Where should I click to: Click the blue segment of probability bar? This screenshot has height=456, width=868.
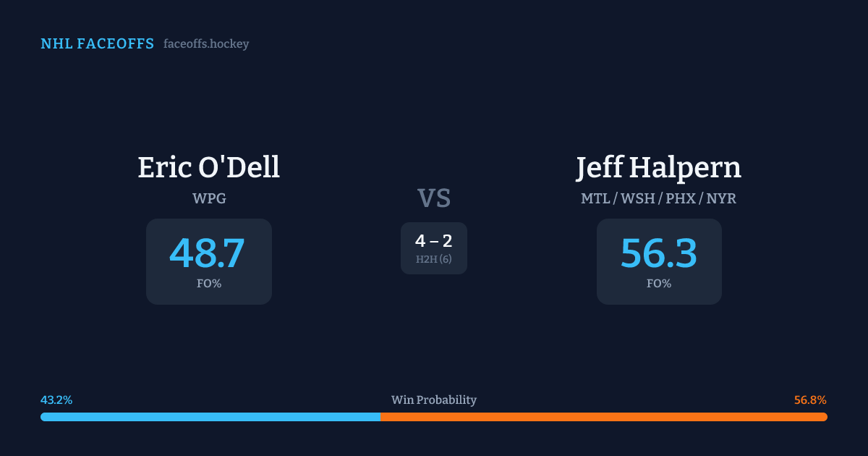pyautogui.click(x=210, y=417)
